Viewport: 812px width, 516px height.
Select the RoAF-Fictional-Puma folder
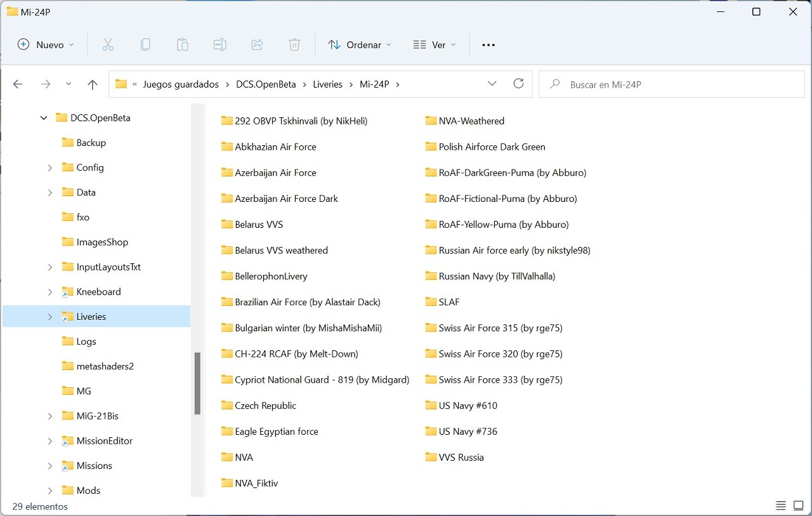click(501, 199)
